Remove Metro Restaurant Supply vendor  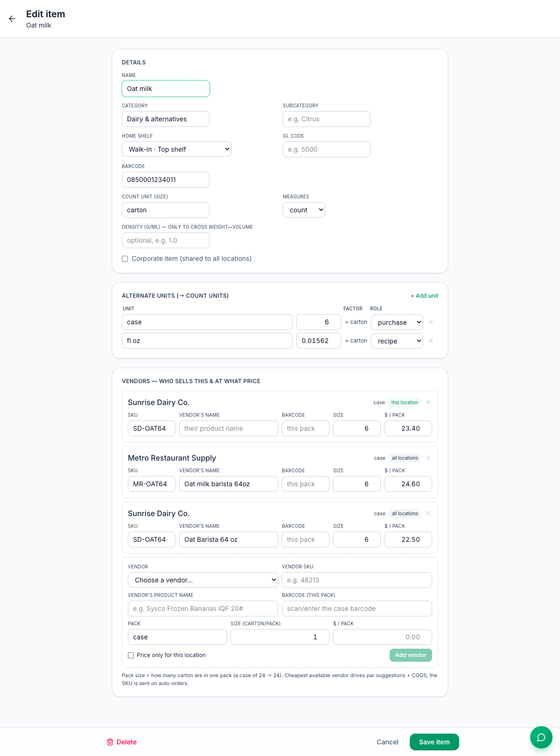(428, 458)
